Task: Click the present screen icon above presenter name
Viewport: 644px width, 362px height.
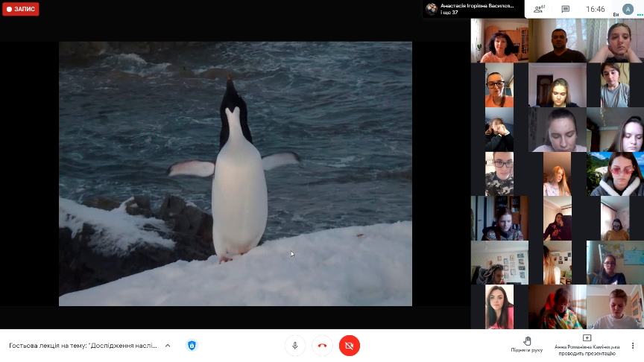Action: click(x=586, y=338)
